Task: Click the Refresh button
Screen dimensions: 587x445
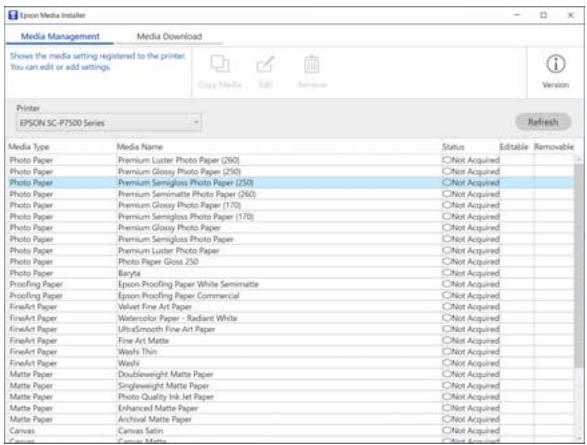Action: (543, 122)
